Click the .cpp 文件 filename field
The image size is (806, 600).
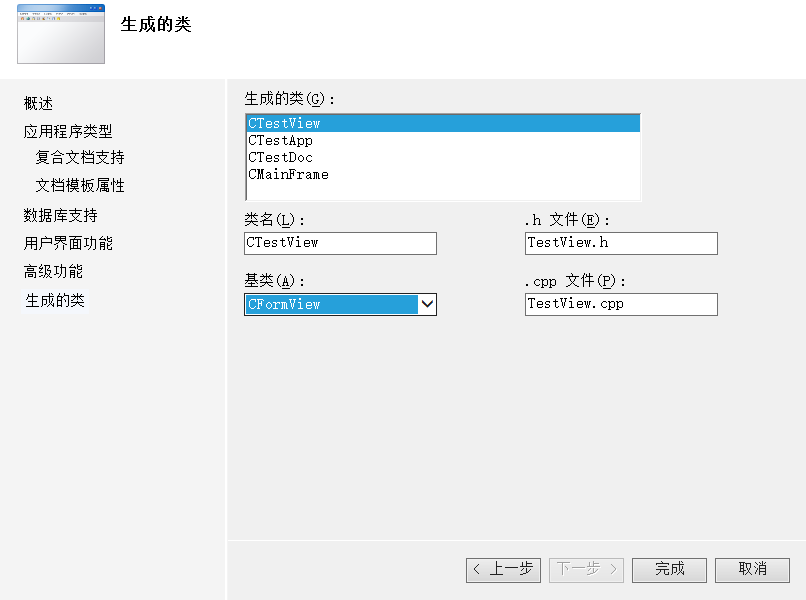[620, 304]
